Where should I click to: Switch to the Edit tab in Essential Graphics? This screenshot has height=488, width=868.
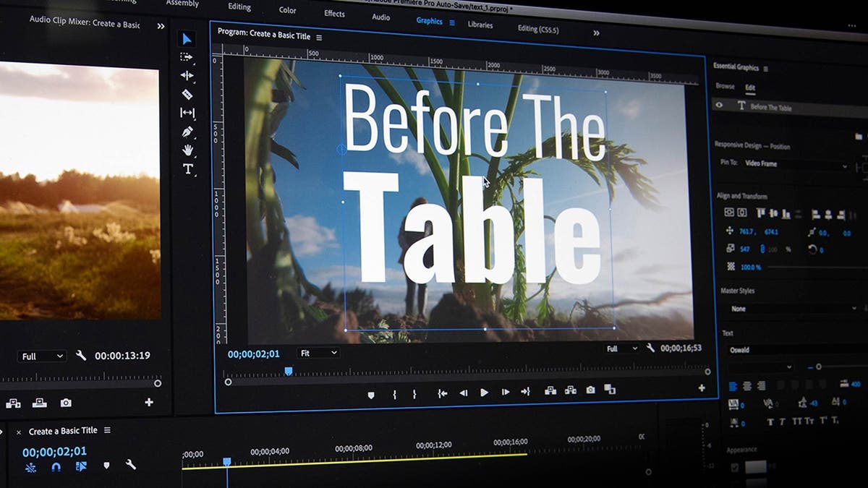click(x=749, y=87)
